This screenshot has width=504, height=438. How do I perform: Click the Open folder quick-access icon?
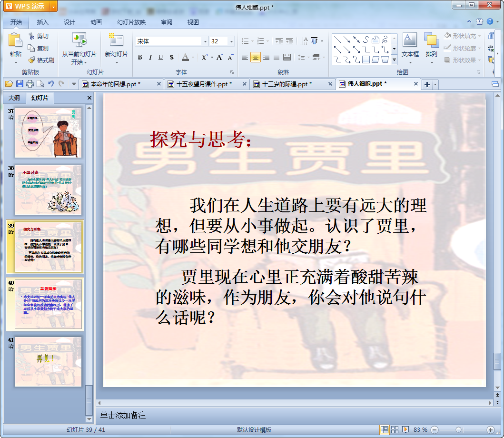pos(9,84)
